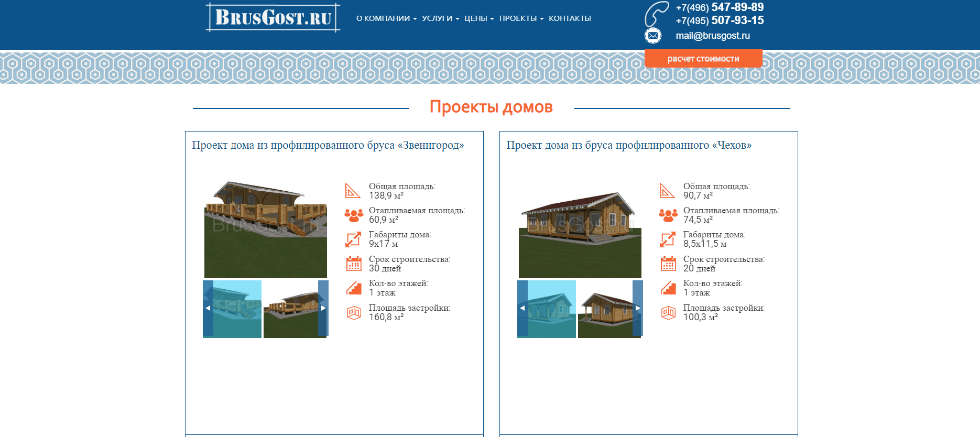
Task: Click the mail@brusgost.ru email link
Action: click(x=713, y=36)
